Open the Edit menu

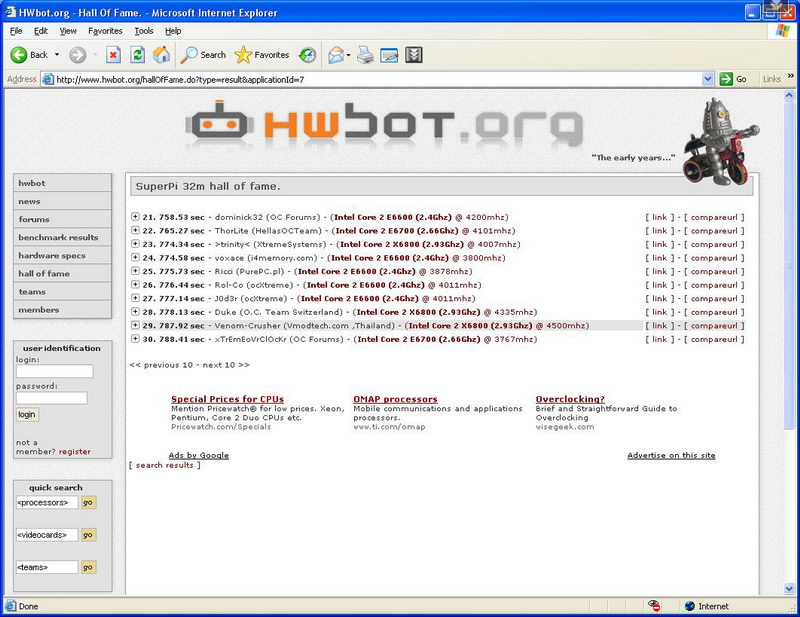tap(41, 31)
